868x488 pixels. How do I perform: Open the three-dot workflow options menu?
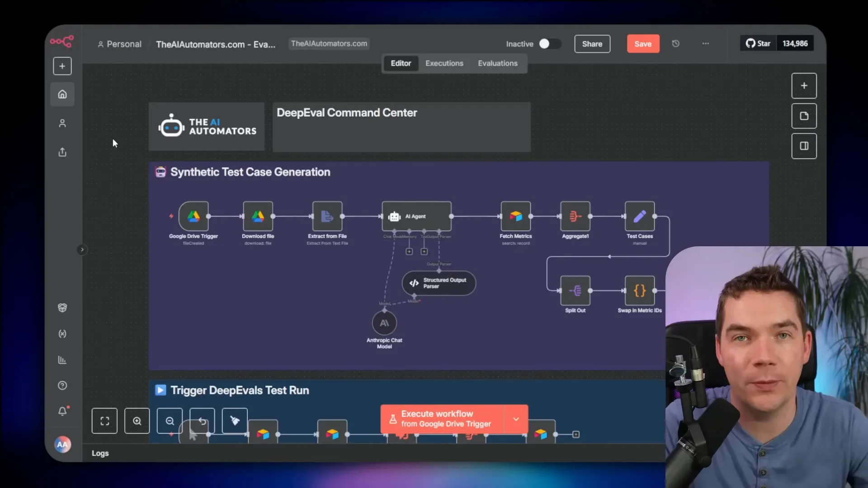[x=706, y=43]
